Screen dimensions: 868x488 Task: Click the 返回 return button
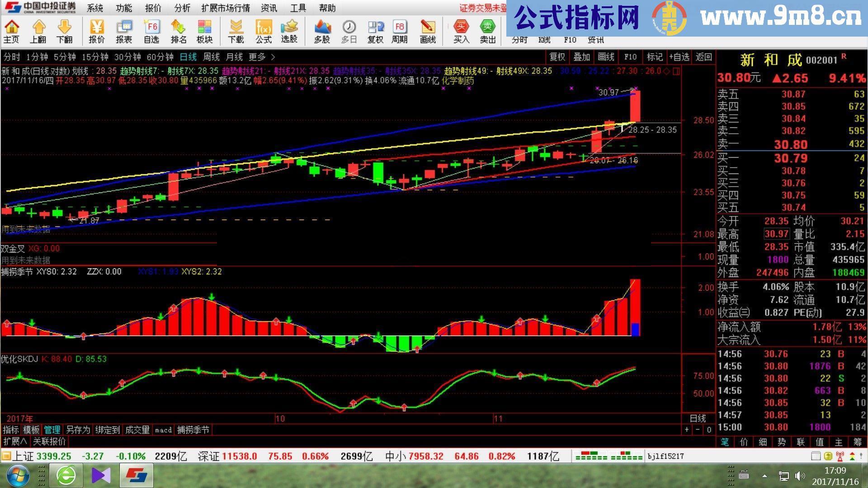pyautogui.click(x=703, y=57)
